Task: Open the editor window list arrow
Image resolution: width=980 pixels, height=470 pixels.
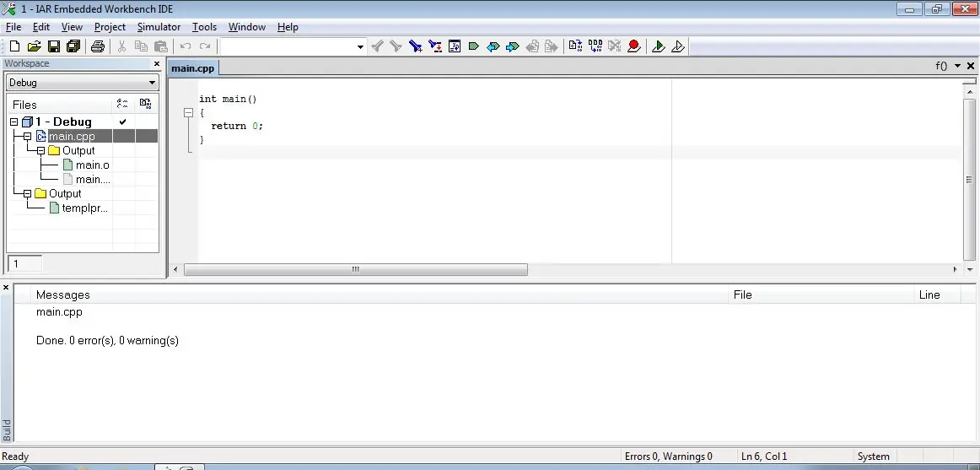Action: [957, 66]
